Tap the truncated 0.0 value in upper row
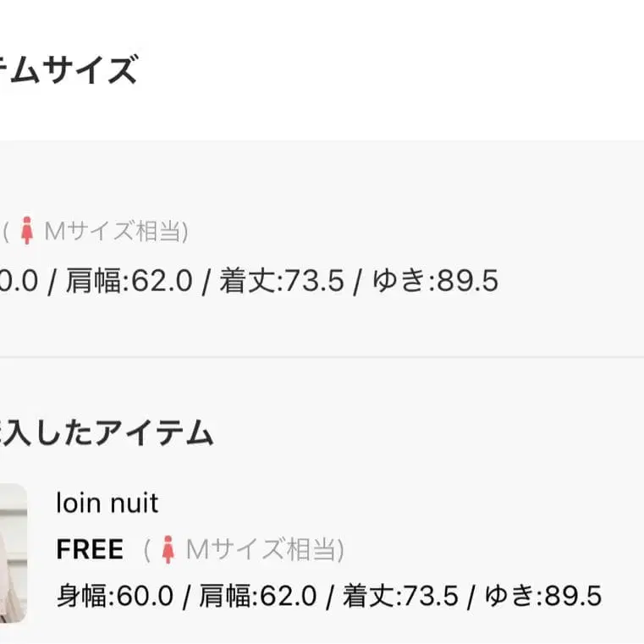The height and width of the screenshot is (644, 644). coord(19,281)
